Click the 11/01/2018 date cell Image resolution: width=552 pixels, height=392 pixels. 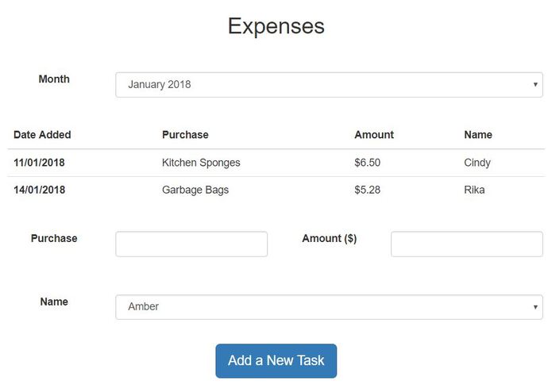(39, 163)
